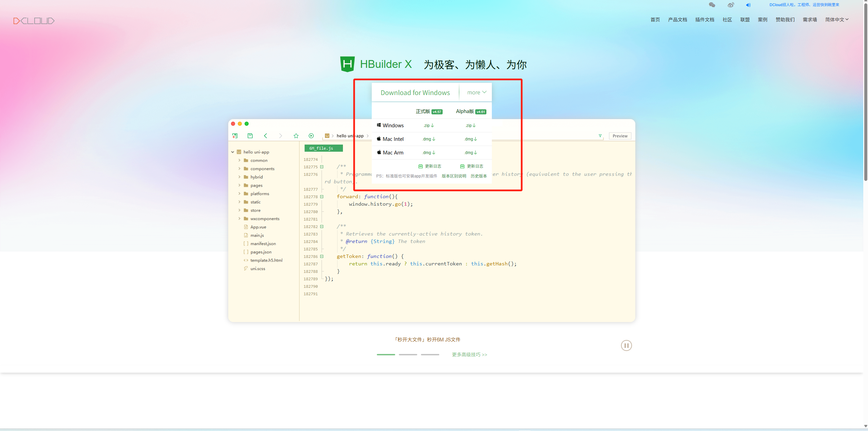Expand the static folder
The height and width of the screenshot is (431, 868).
(239, 202)
